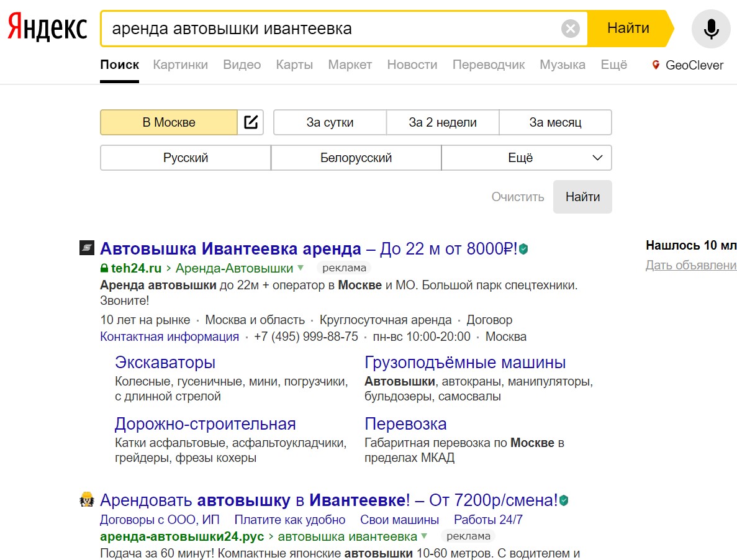This screenshot has width=737, height=560.
Task: Open the Yandex logo home link
Action: coord(47,28)
